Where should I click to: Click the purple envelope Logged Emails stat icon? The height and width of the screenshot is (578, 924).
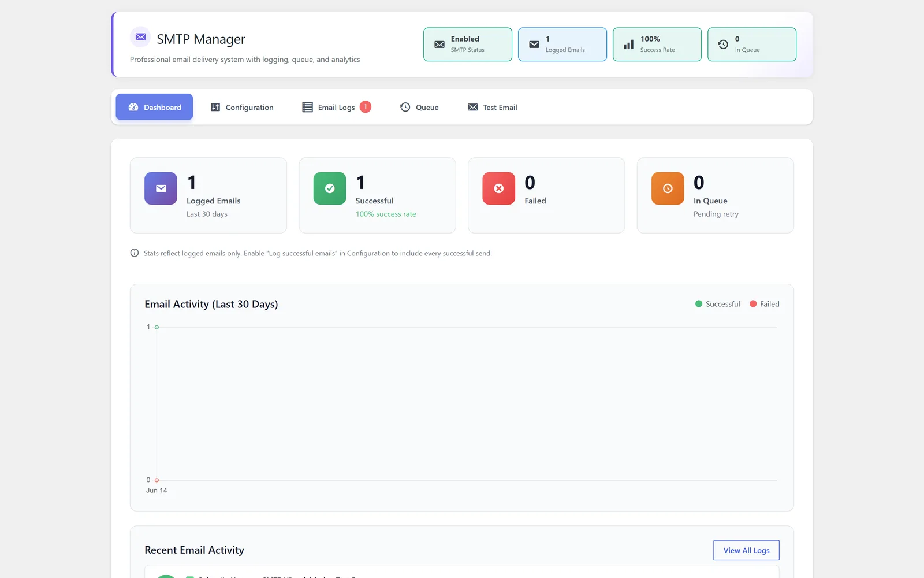(x=161, y=188)
